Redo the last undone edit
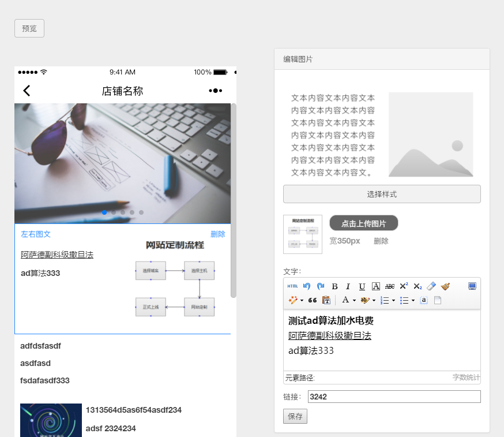Viewport: 504px width, 437px height. pos(321,286)
